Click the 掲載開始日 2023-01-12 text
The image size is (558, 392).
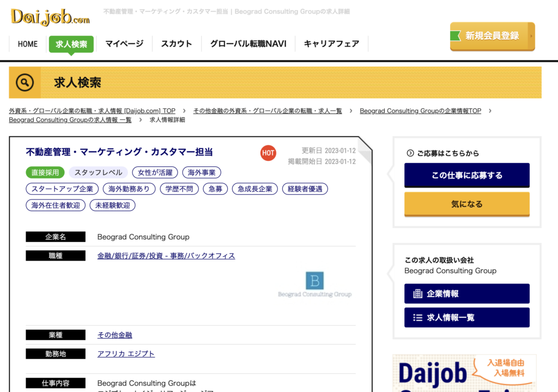322,161
